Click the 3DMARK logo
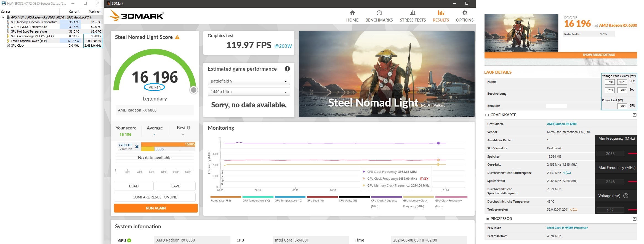 point(136,15)
